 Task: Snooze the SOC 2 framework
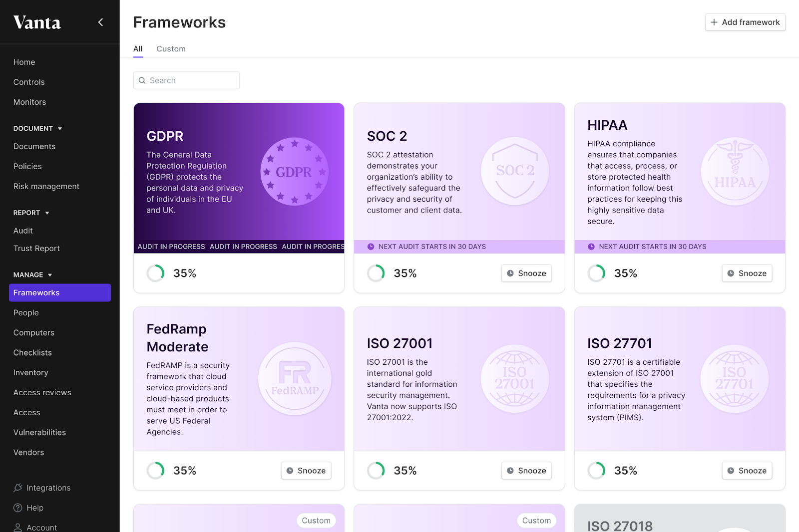tap(526, 273)
